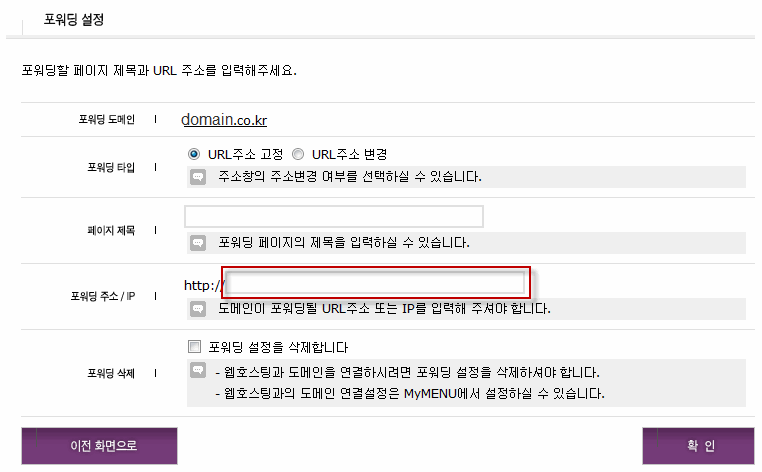Click the hint icon in the 포워딩 삭제 section

[198, 371]
